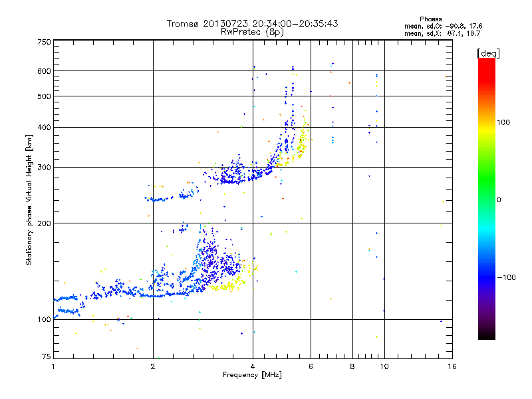The image size is (532, 399).
Task: Click the y-axis tick label '400'
Action: coord(44,128)
